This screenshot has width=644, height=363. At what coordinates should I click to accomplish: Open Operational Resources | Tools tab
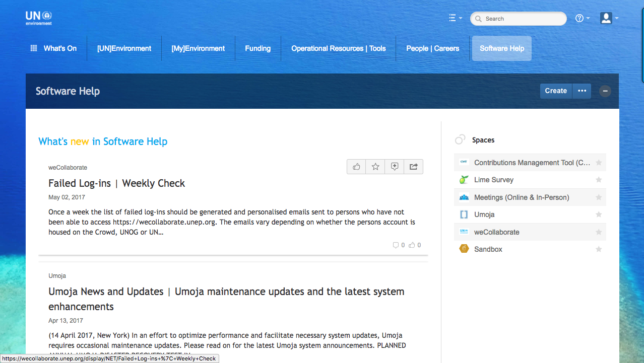tap(339, 48)
